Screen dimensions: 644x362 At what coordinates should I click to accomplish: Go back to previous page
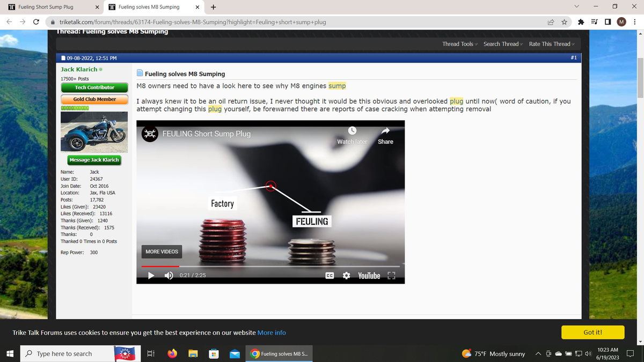10,22
